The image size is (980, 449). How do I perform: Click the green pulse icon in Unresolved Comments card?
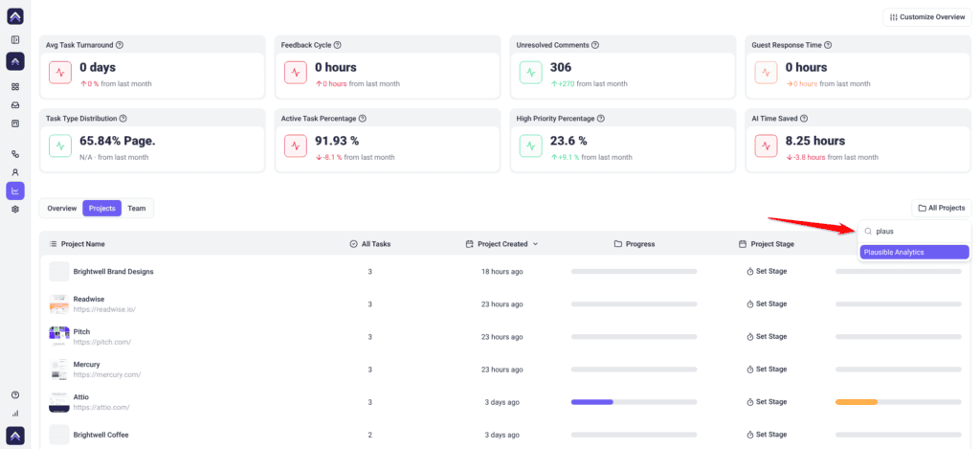tap(530, 73)
